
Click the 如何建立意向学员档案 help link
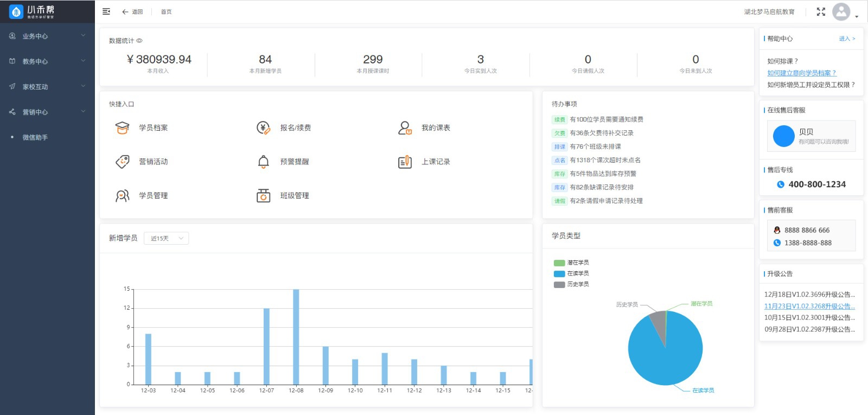click(x=801, y=73)
